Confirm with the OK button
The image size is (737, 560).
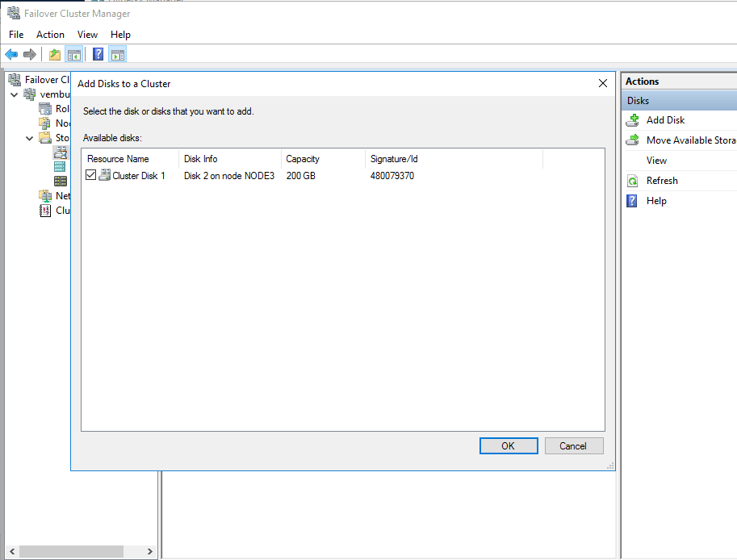tap(509, 446)
